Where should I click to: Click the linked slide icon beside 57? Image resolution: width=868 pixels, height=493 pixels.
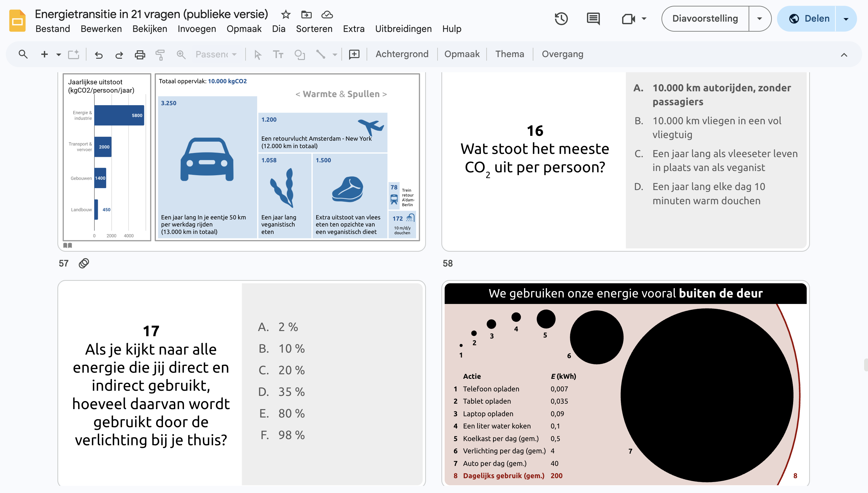point(84,263)
